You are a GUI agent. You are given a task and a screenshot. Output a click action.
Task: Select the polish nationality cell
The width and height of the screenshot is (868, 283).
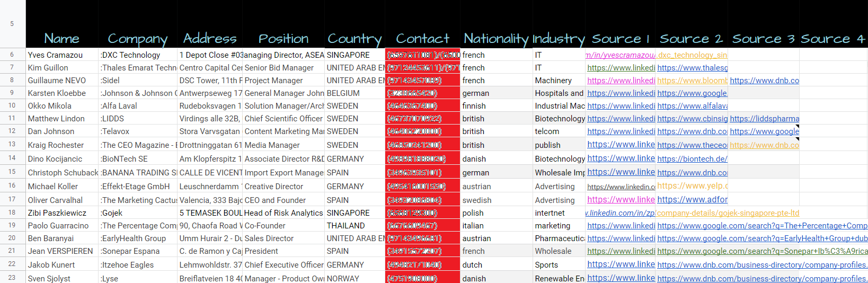[x=497, y=213]
